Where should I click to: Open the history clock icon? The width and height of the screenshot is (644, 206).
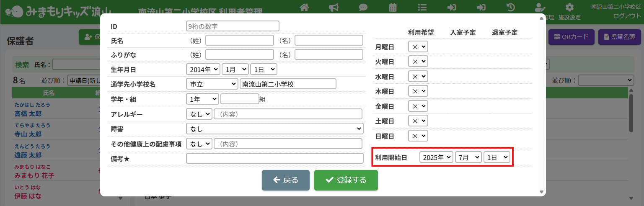tap(511, 7)
